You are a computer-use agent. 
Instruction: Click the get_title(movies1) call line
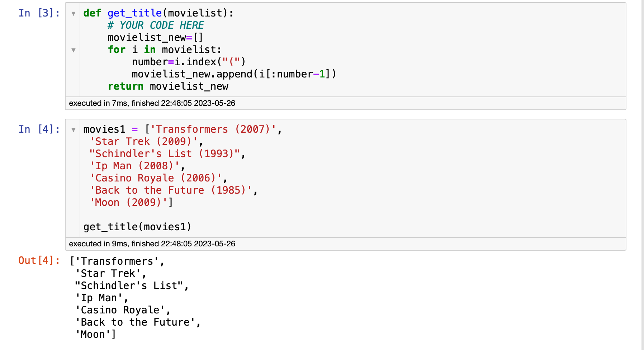tap(137, 227)
